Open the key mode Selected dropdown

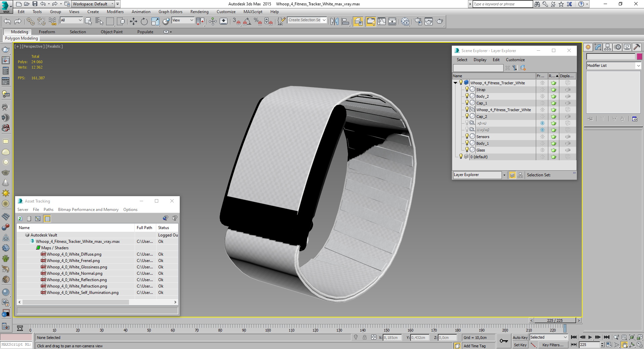pyautogui.click(x=549, y=337)
